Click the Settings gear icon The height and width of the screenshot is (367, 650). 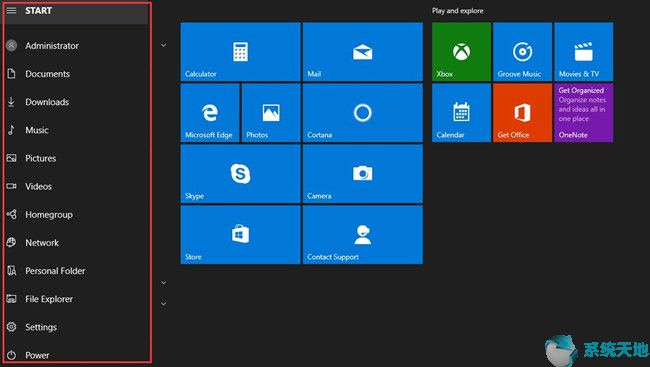tap(12, 327)
